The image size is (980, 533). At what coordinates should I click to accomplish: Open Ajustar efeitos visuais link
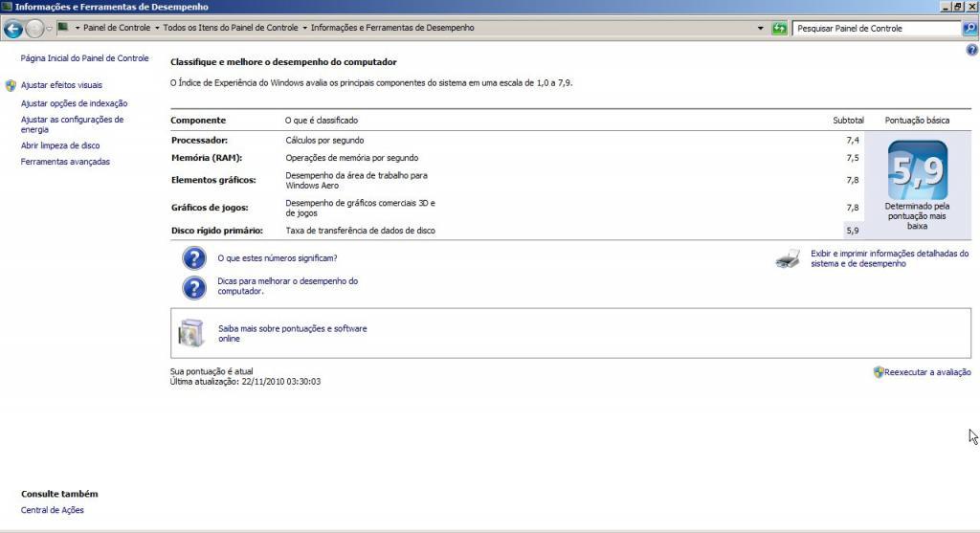61,85
